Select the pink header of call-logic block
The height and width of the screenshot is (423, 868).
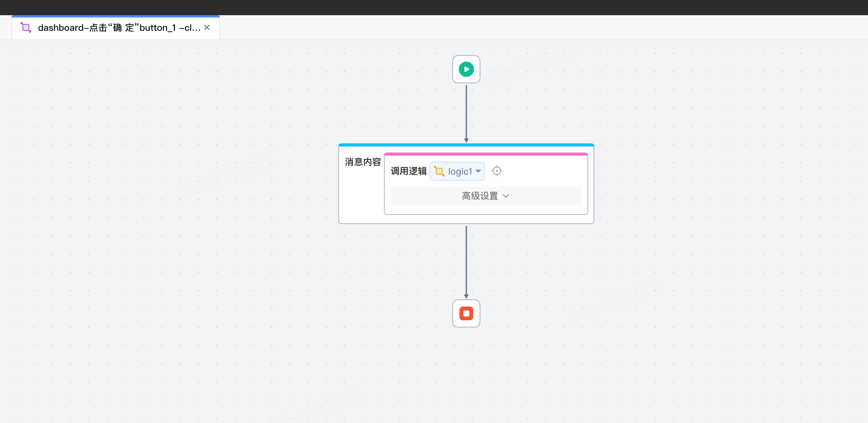[486, 154]
